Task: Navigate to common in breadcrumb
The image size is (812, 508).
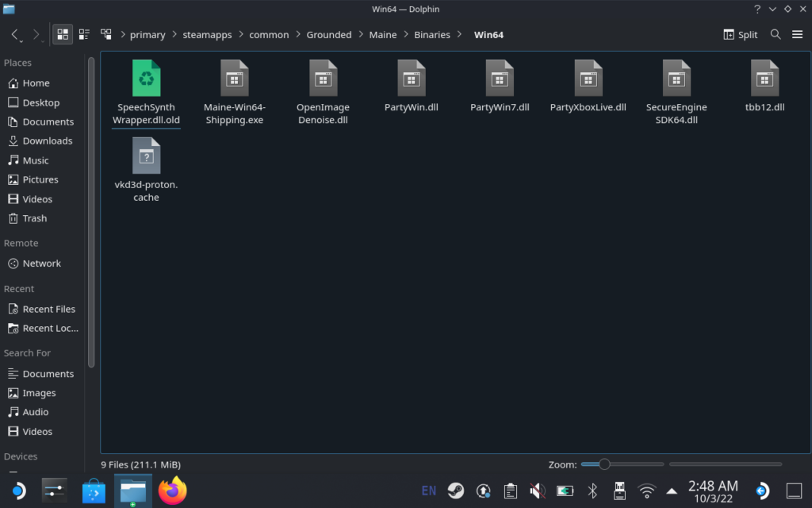Action: (x=269, y=35)
